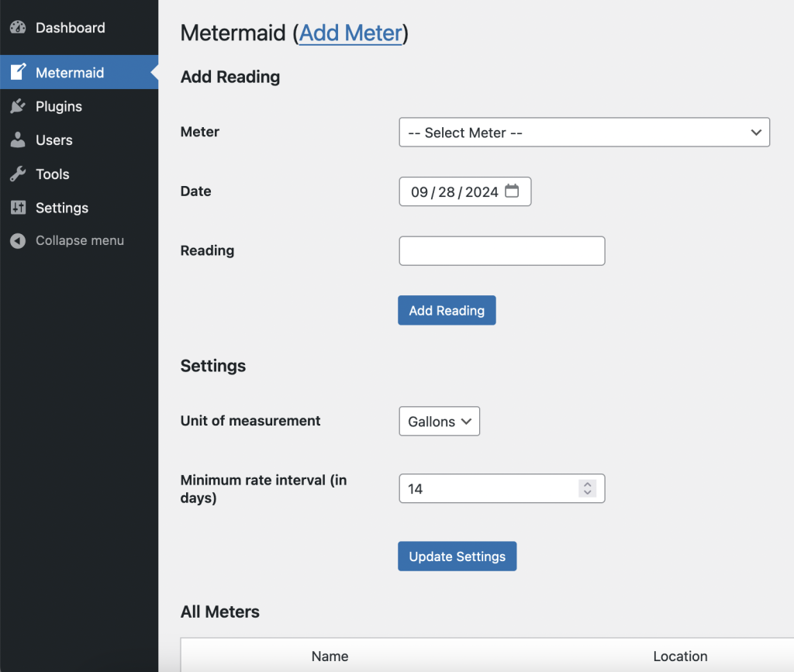794x672 pixels.
Task: Open the Unit of measurement Gallons dropdown
Action: pyautogui.click(x=439, y=421)
